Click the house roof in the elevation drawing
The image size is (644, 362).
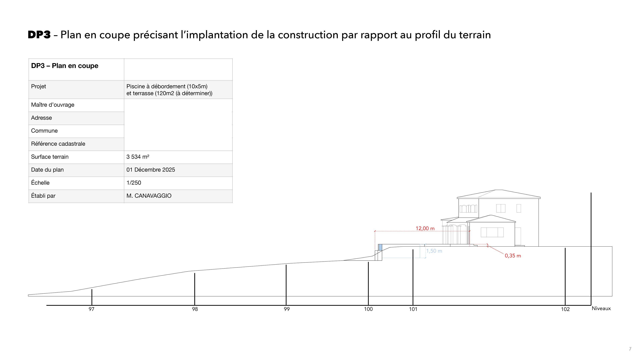coord(499,194)
